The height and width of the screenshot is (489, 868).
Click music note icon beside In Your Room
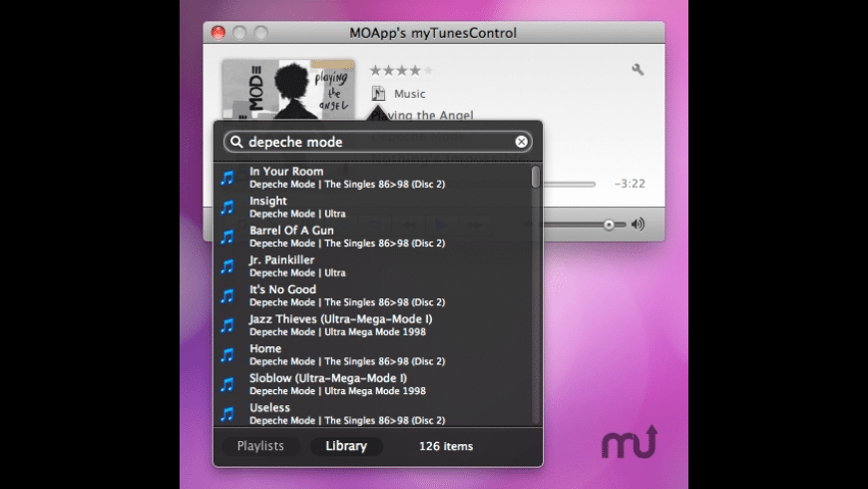tap(227, 178)
